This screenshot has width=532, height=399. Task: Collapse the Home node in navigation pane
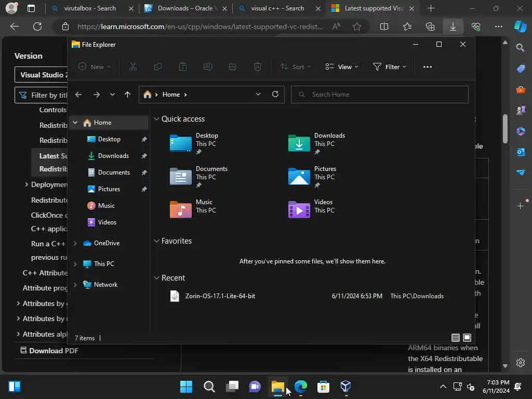tap(75, 123)
